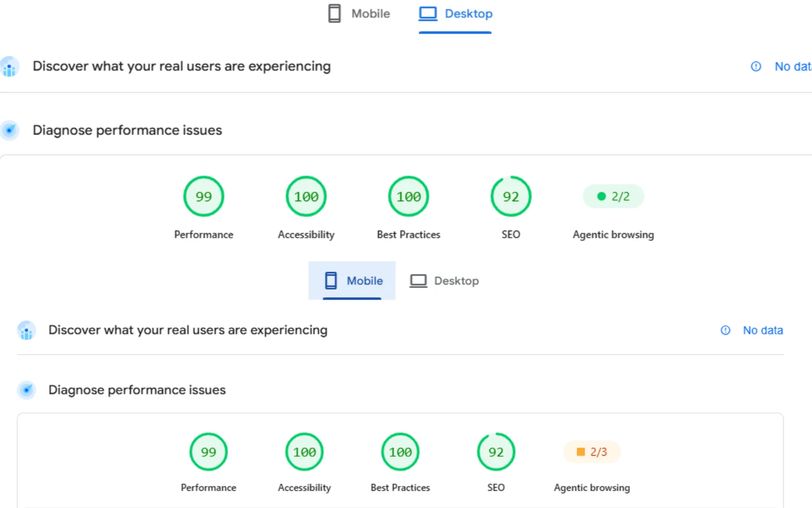Open the Performance 99 gauge in the lower report
Image resolution: width=812 pixels, height=508 pixels.
[x=209, y=452]
